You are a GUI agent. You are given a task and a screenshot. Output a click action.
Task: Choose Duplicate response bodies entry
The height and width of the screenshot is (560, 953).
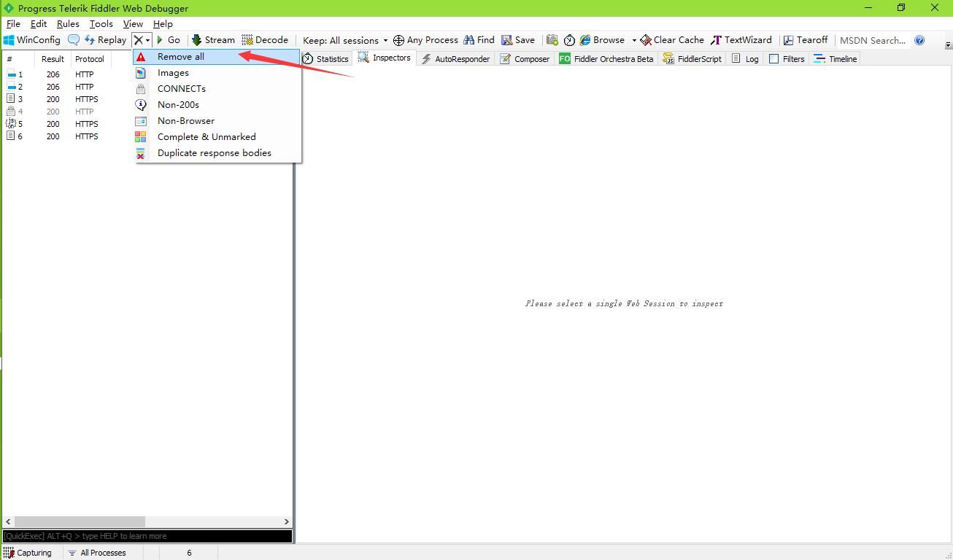tap(217, 153)
